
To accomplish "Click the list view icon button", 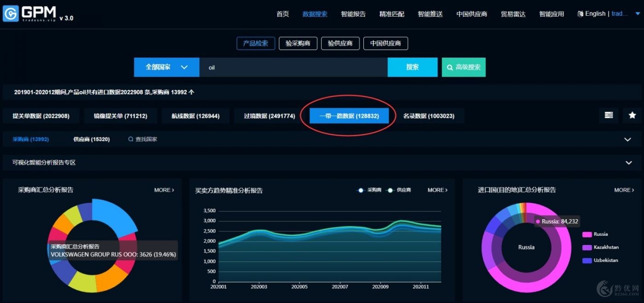I will pyautogui.click(x=609, y=115).
